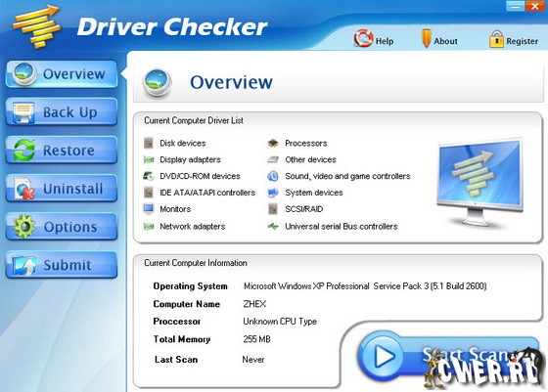The width and height of the screenshot is (548, 392).
Task: Click the IDE ATA/ATAPI controllers icon
Action: point(149,193)
